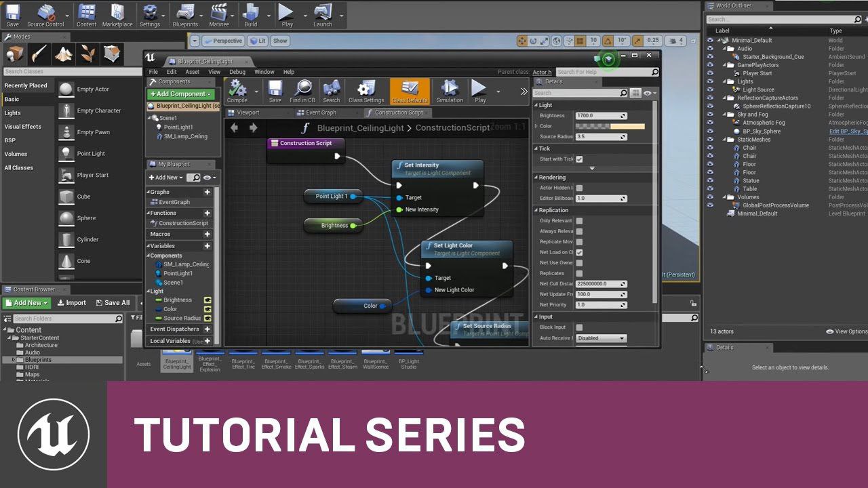Expand Color property in Light section
868x488 pixels.
click(536, 126)
